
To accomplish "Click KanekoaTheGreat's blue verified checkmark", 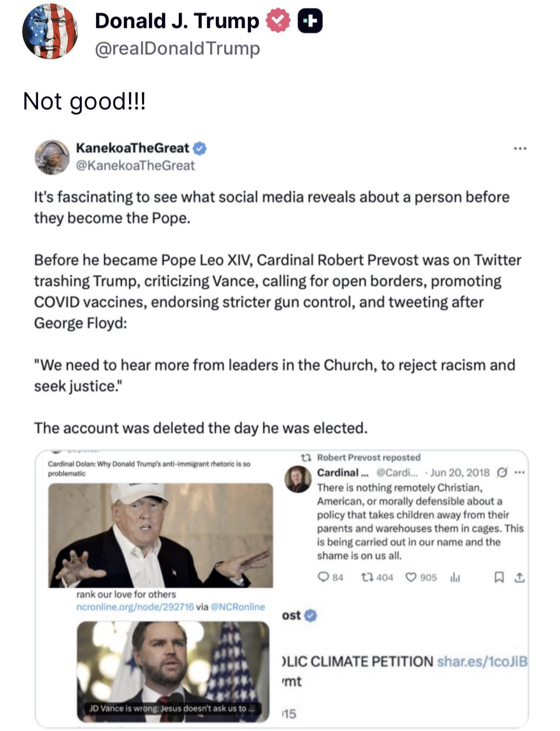I will [200, 148].
